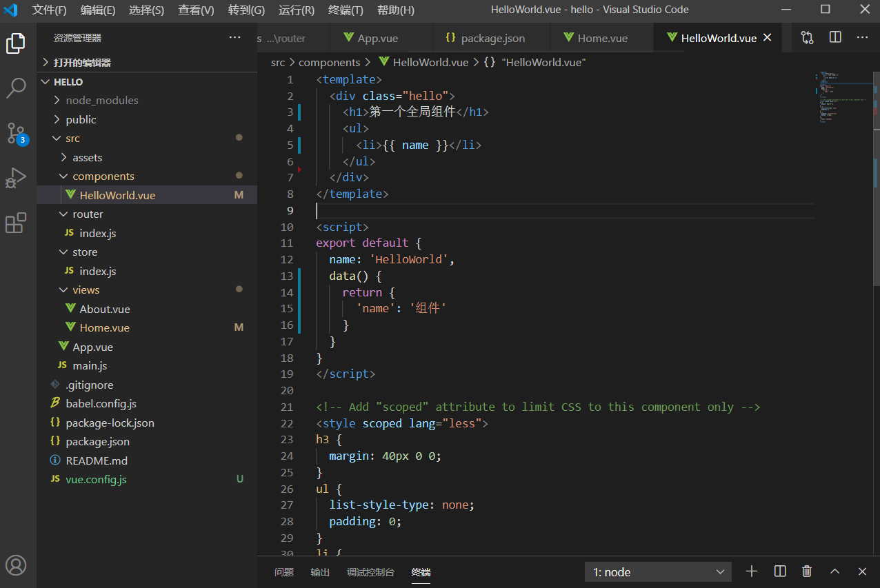The width and height of the screenshot is (880, 588).
Task: Expand the public folder
Action: 147,119
